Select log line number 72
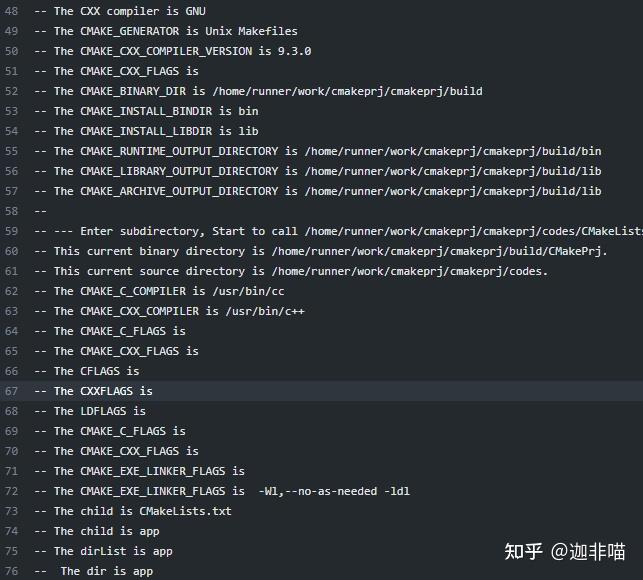643x580 pixels. pyautogui.click(x=11, y=491)
